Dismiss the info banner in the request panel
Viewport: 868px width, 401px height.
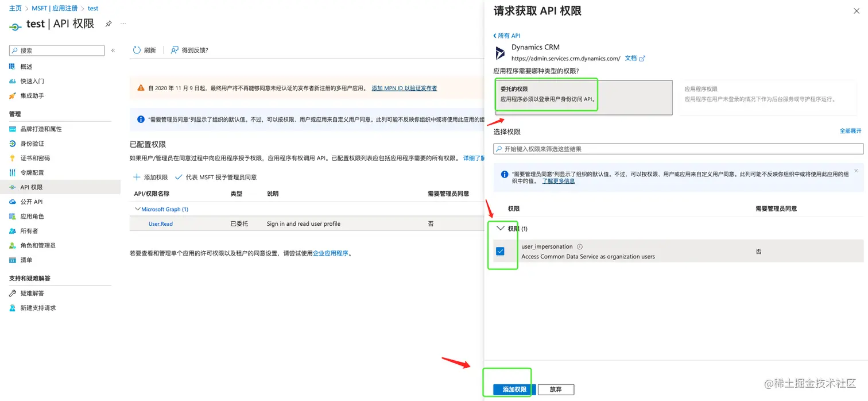pyautogui.click(x=856, y=171)
